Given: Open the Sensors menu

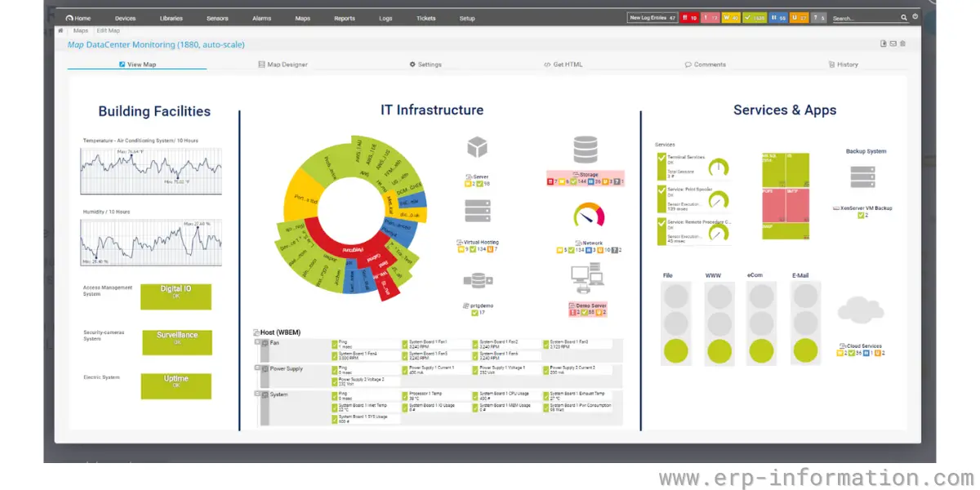Looking at the screenshot, I should click(217, 18).
